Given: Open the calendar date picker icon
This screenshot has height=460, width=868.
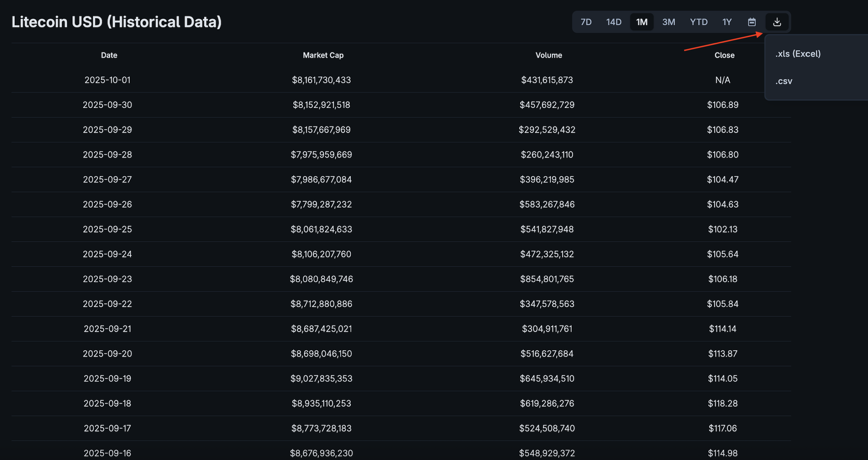Looking at the screenshot, I should click(752, 22).
